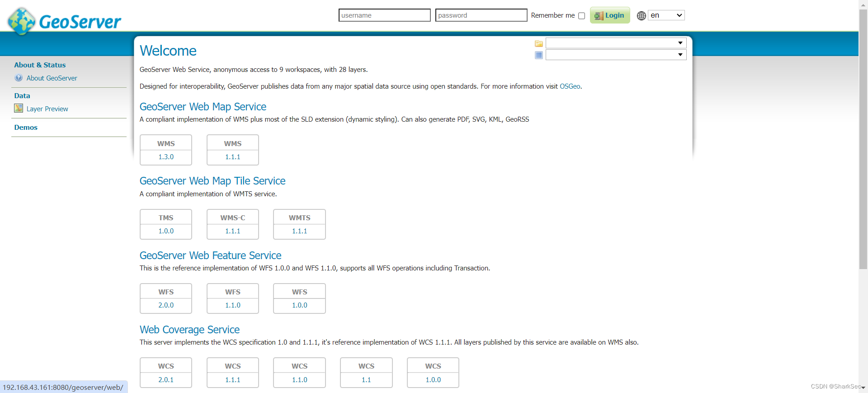Screen dimensions: 868x393
Task: Toggle the Remember me checkbox
Action: click(581, 16)
